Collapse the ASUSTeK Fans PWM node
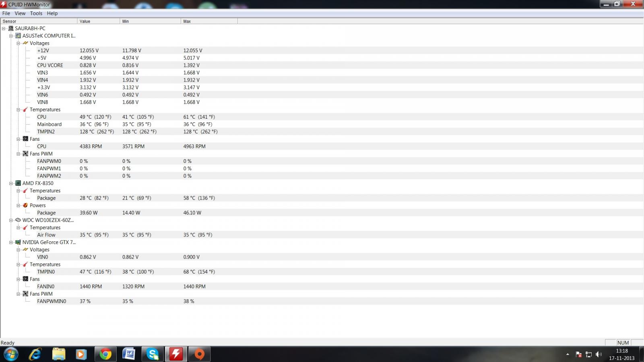This screenshot has width=644, height=362. [x=18, y=154]
